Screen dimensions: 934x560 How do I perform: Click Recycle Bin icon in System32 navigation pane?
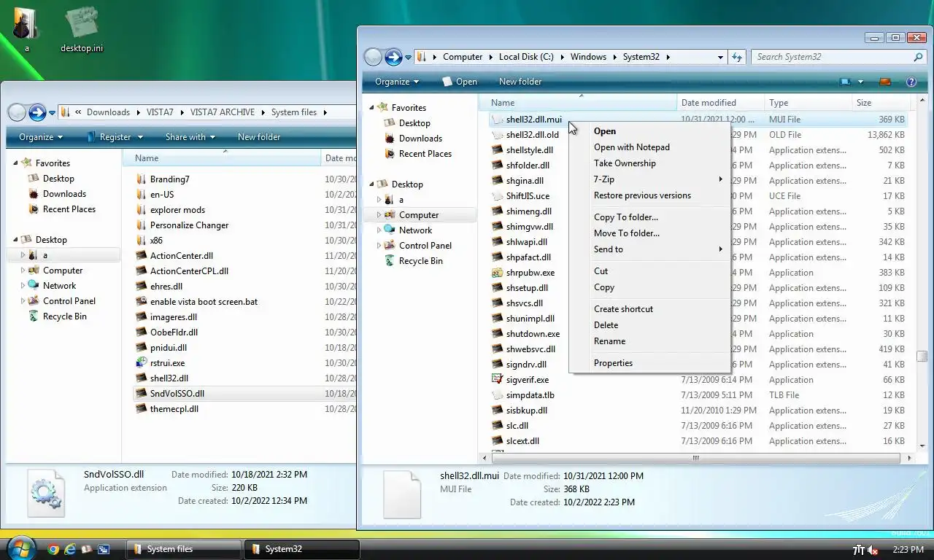click(390, 261)
